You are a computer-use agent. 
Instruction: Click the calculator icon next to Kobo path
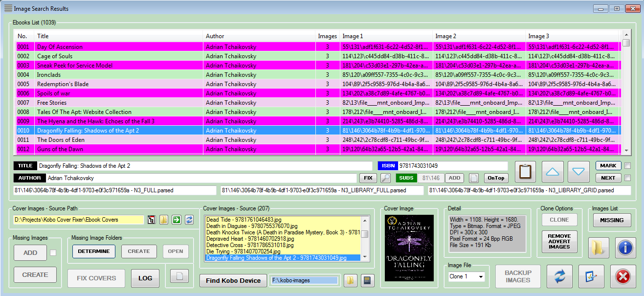[366, 280]
